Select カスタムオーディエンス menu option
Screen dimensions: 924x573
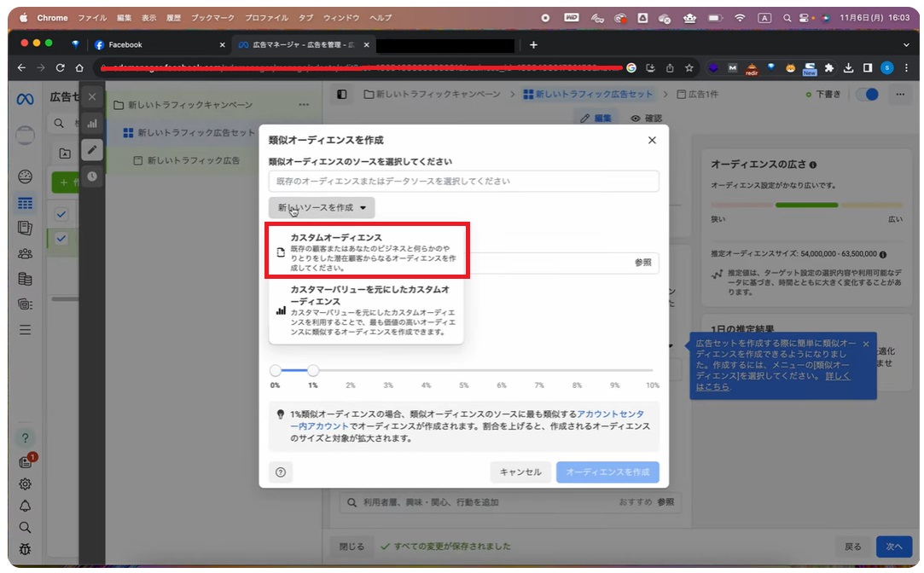pos(367,252)
